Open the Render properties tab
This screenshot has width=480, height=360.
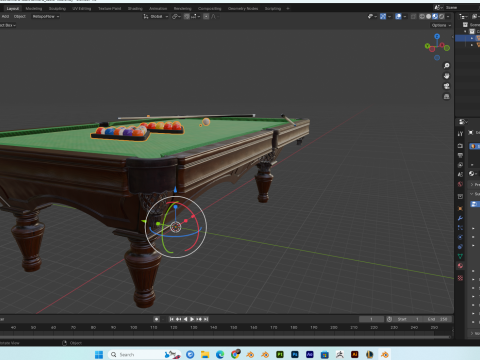coord(460,146)
